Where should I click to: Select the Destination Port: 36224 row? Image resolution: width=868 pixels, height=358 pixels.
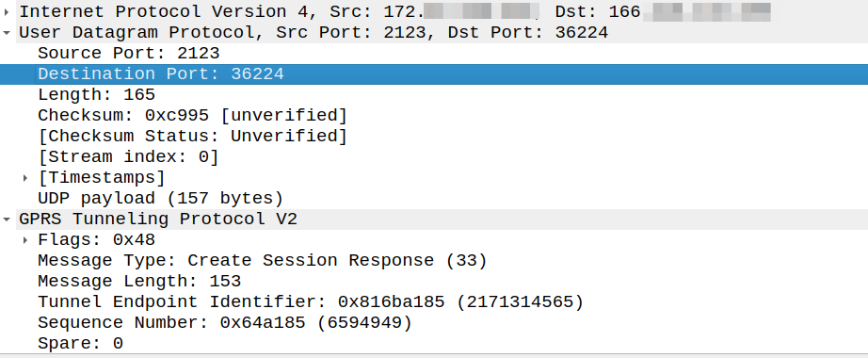(x=434, y=74)
